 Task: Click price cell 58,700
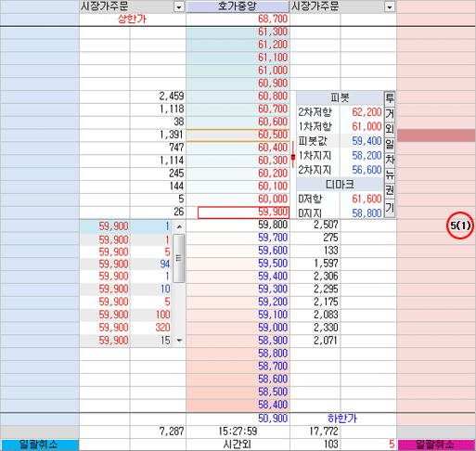pyautogui.click(x=238, y=367)
